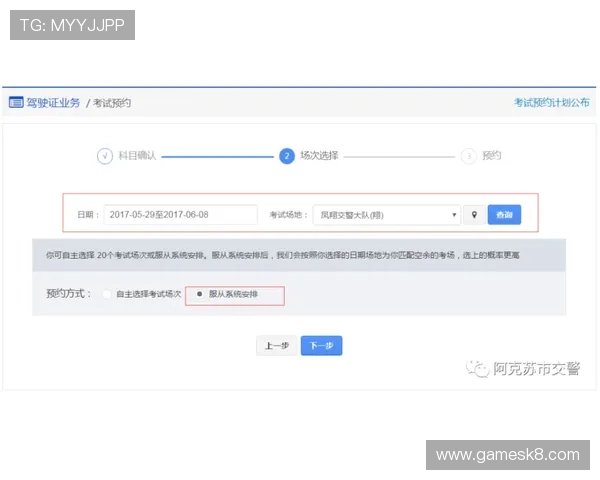The image size is (600, 480).
Task: Open the 驾驶证业务 breadcrumb link
Action: click(53, 103)
